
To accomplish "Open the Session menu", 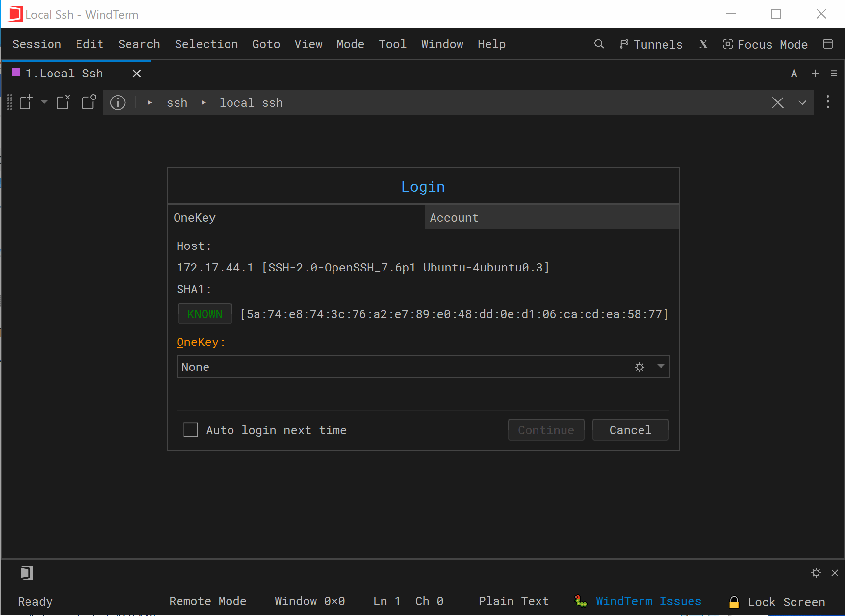I will pyautogui.click(x=37, y=44).
